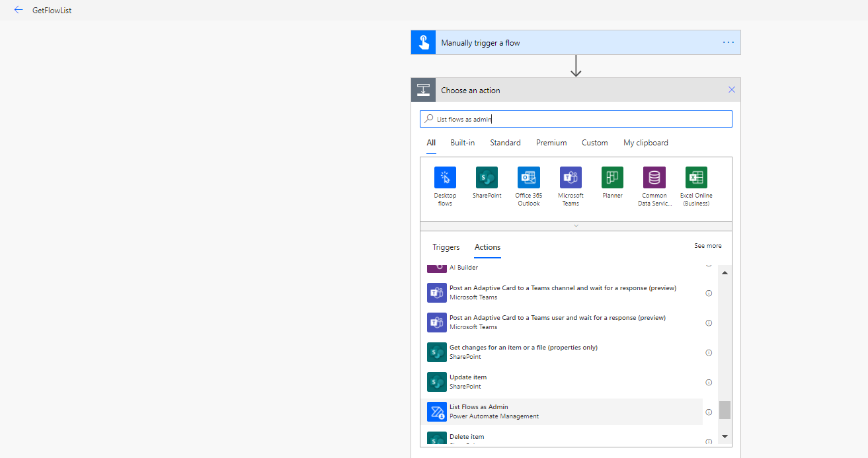The width and height of the screenshot is (868, 458).
Task: Click the action search input field
Action: pos(576,119)
